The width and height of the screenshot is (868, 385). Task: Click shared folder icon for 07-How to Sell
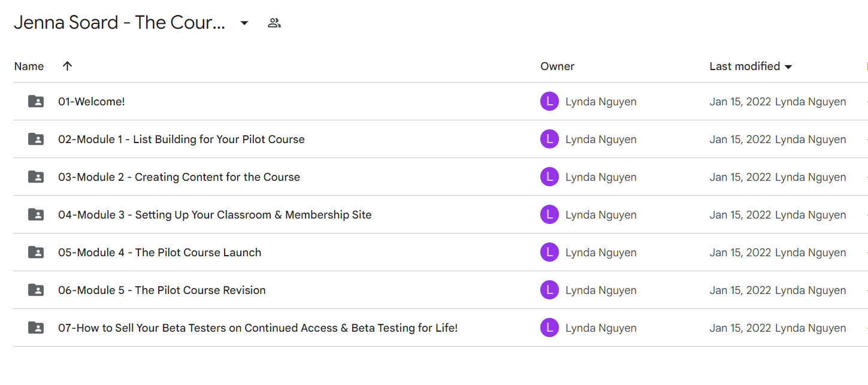click(x=36, y=328)
